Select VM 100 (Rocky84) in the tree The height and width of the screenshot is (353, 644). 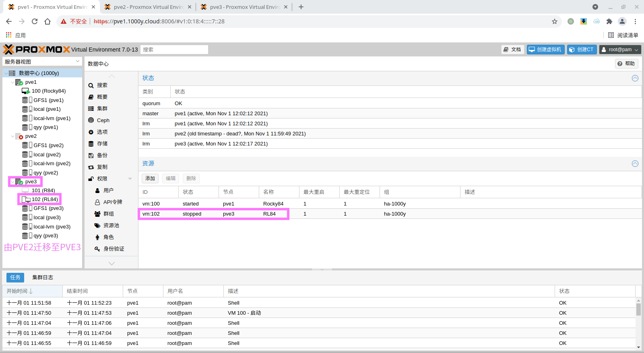tap(48, 91)
